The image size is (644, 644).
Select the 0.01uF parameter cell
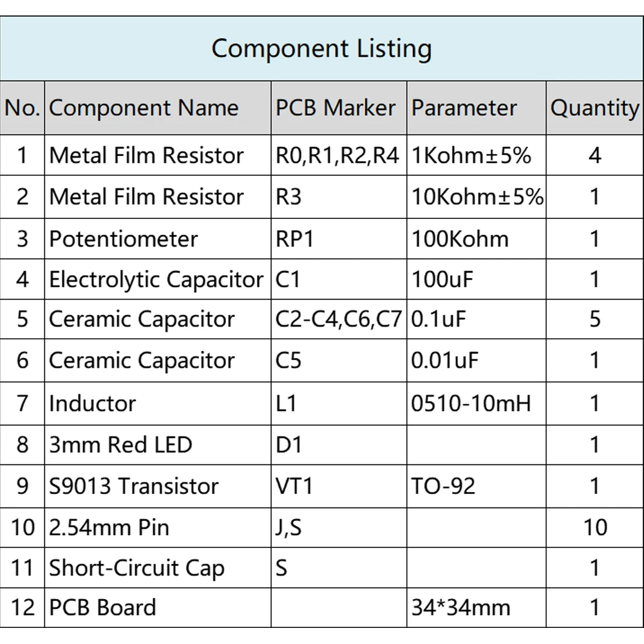coord(477,361)
